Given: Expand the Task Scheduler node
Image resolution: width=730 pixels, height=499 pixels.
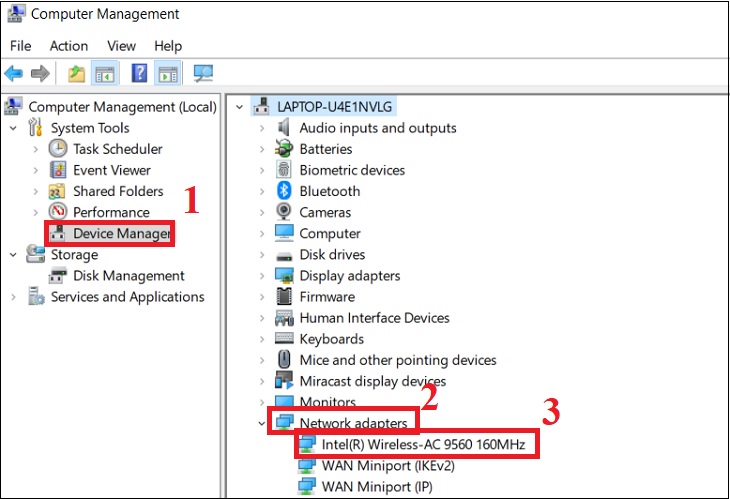Looking at the screenshot, I should 36,149.
